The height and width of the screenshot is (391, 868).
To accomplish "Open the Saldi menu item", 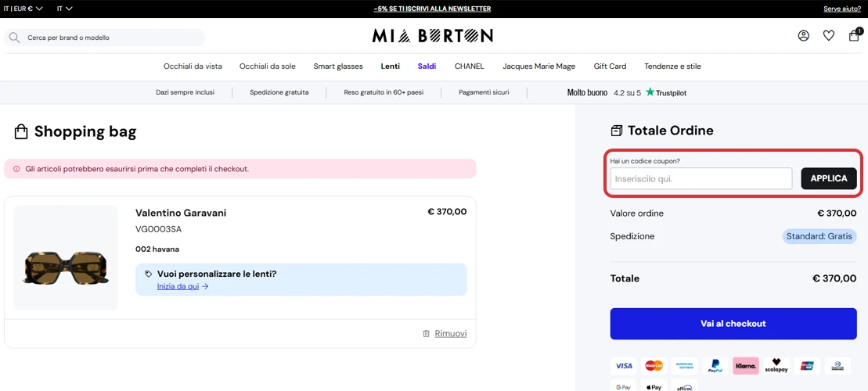I will (427, 66).
